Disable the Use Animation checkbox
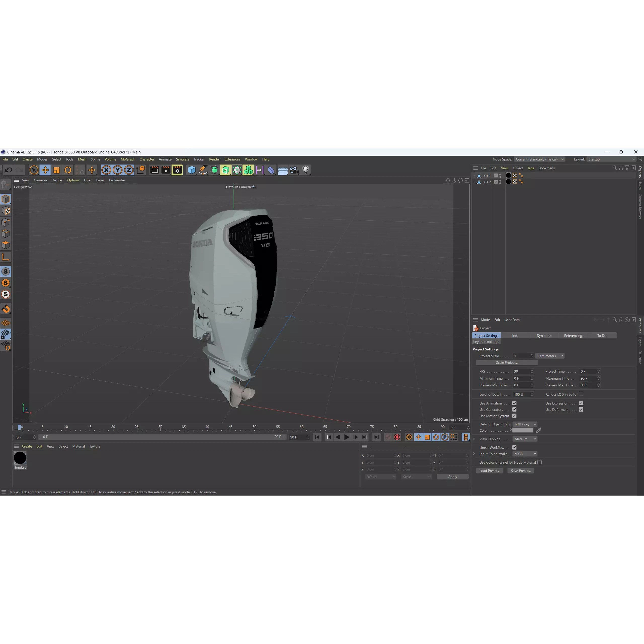The image size is (644, 644). tap(514, 403)
